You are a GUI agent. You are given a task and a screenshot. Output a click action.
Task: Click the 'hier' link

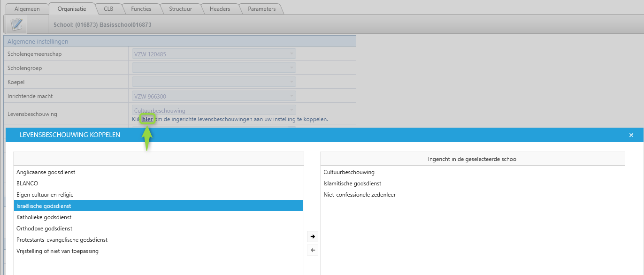tap(147, 119)
